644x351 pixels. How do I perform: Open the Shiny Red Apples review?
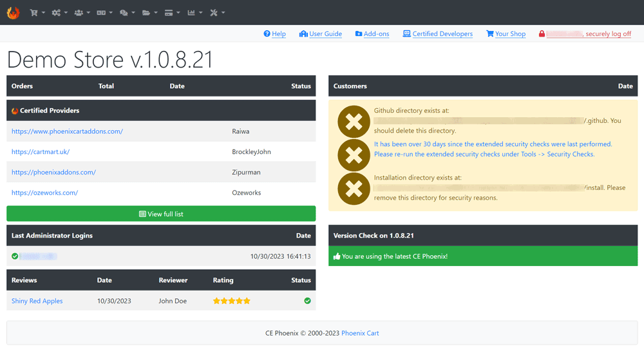(37, 301)
